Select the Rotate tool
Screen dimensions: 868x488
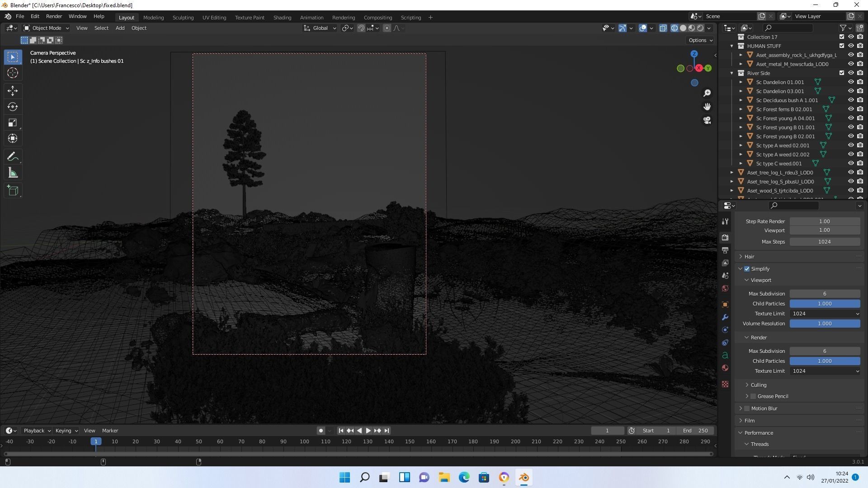pos(13,107)
